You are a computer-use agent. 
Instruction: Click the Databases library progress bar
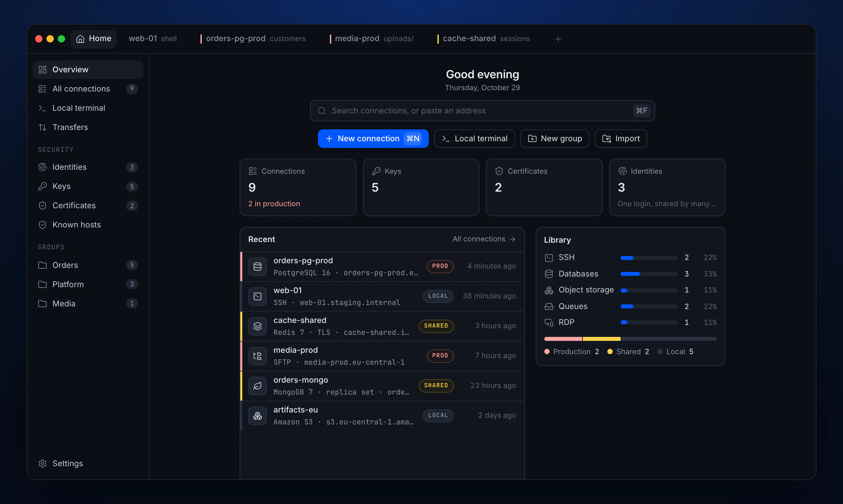[x=648, y=274]
